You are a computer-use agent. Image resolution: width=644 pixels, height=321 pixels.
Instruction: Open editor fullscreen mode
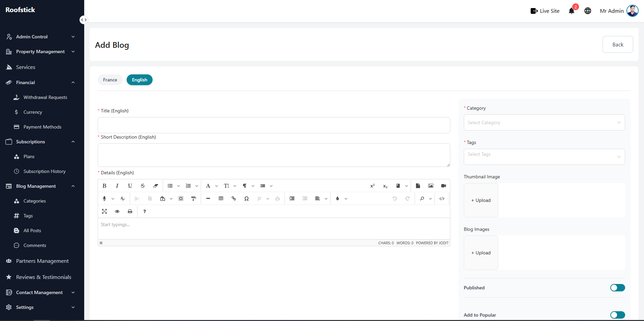coord(104,211)
